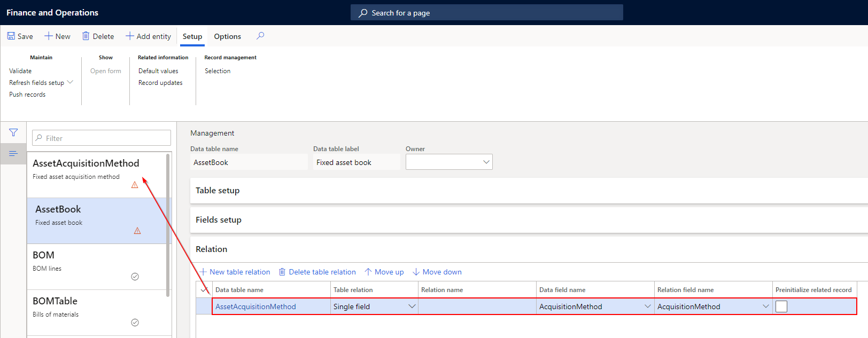Viewport: 868px width, 338px height.
Task: Toggle Preinitialize related record checkbox
Action: 781,306
